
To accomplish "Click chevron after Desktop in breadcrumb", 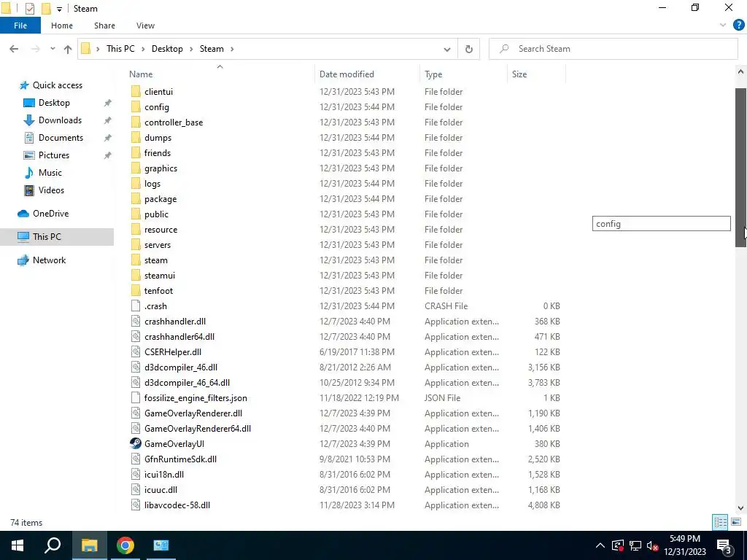I will (x=191, y=49).
